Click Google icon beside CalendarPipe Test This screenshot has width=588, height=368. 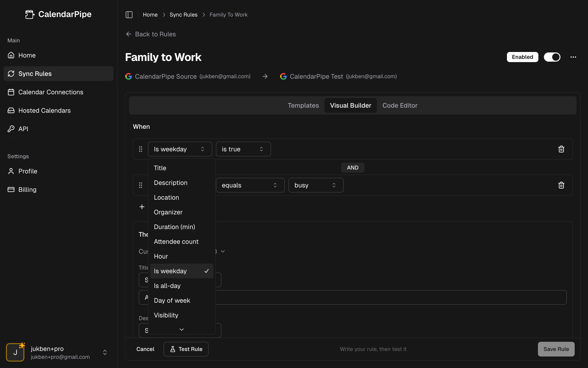click(x=283, y=76)
